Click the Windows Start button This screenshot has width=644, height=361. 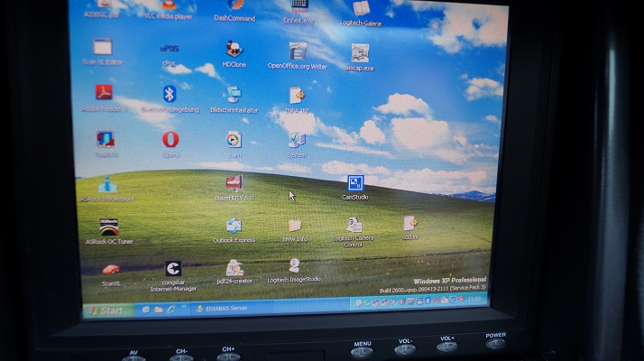pyautogui.click(x=106, y=310)
